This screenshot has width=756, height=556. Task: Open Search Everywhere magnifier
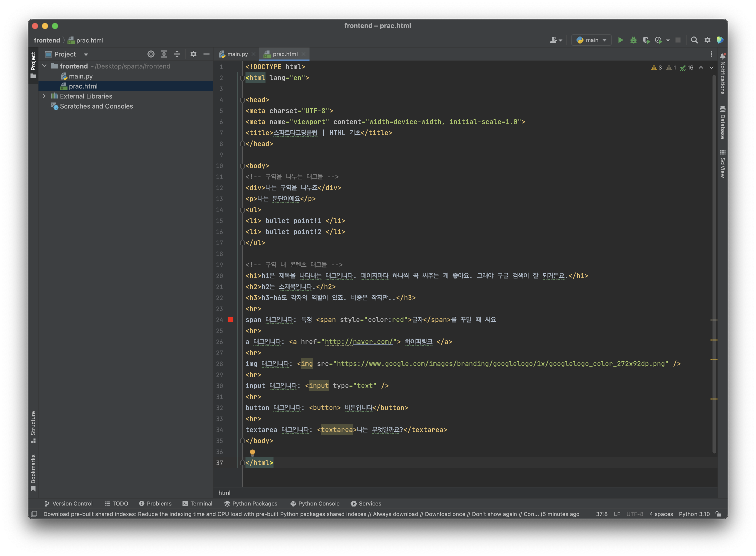694,40
